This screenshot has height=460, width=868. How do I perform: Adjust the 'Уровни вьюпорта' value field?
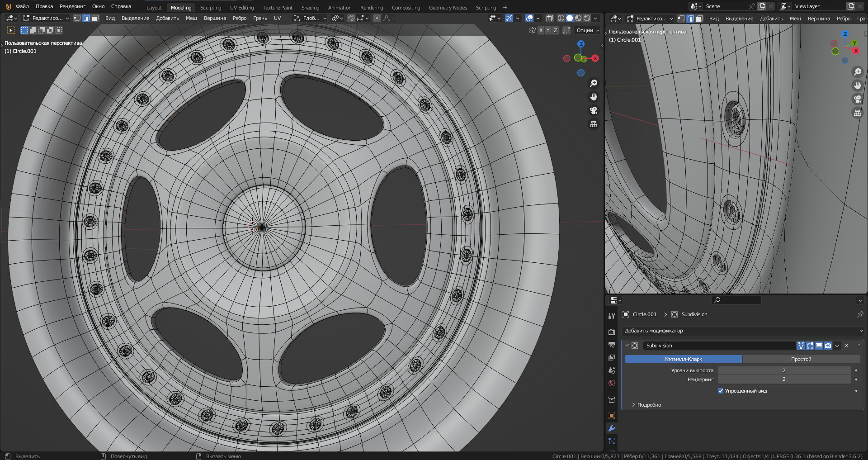784,370
